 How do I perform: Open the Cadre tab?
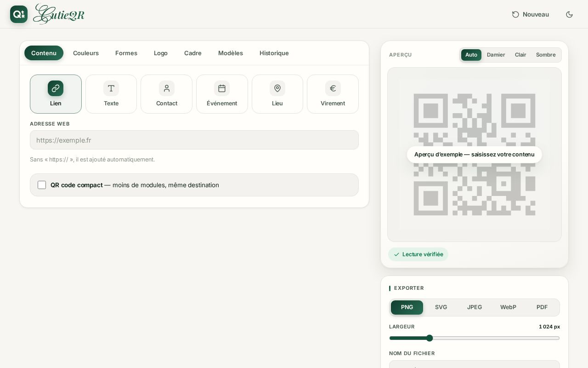pyautogui.click(x=193, y=53)
